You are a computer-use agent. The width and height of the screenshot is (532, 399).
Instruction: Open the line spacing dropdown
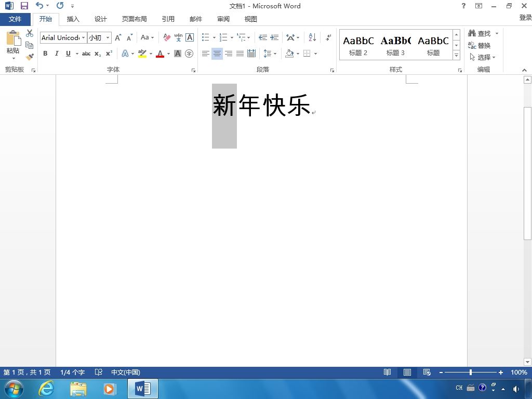pyautogui.click(x=270, y=54)
